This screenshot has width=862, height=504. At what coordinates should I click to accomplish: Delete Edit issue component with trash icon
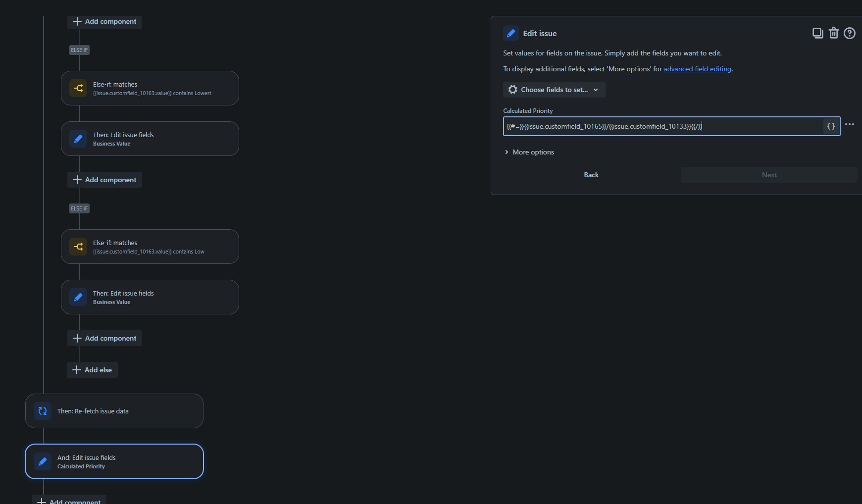(834, 33)
